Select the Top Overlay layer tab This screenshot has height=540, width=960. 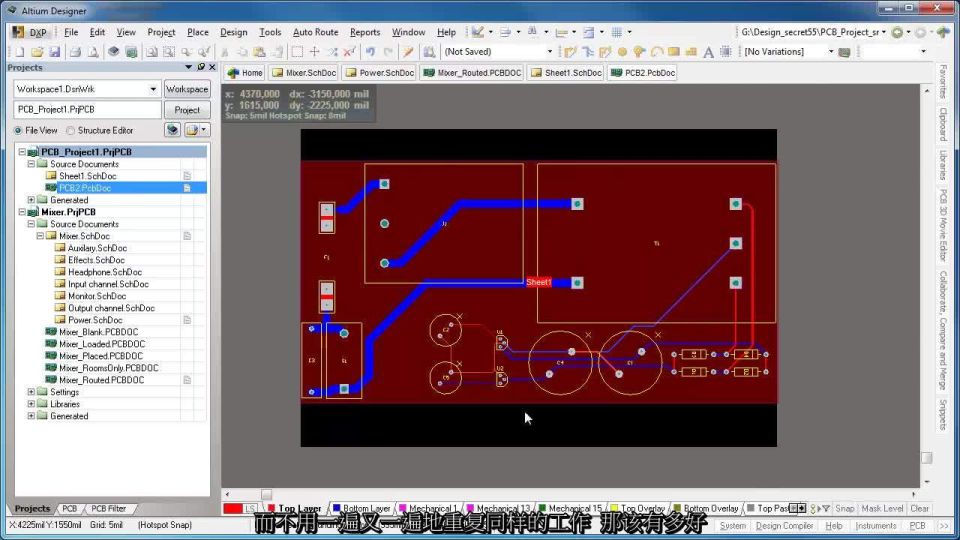(637, 509)
